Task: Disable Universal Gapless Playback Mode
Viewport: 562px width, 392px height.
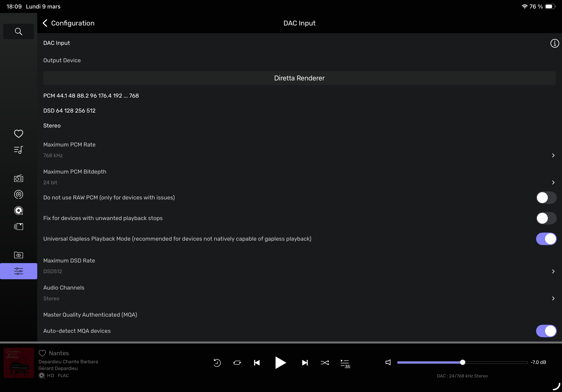Action: coord(546,239)
